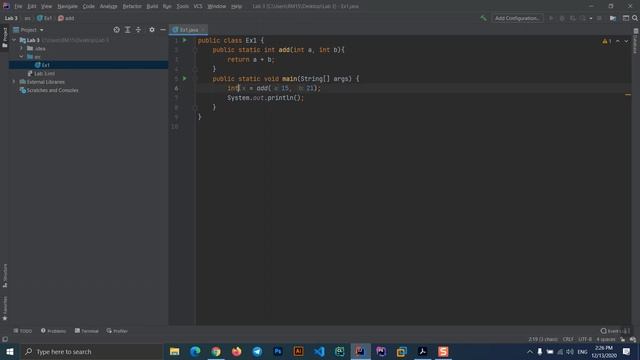Run class Ex1 from gutter arrow on line 1
The image size is (640, 360).
tap(184, 40)
